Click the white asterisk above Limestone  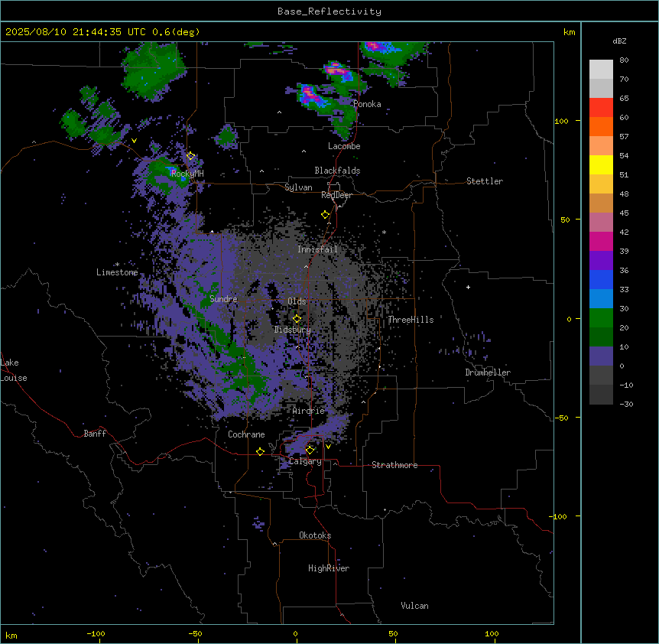[x=117, y=265]
